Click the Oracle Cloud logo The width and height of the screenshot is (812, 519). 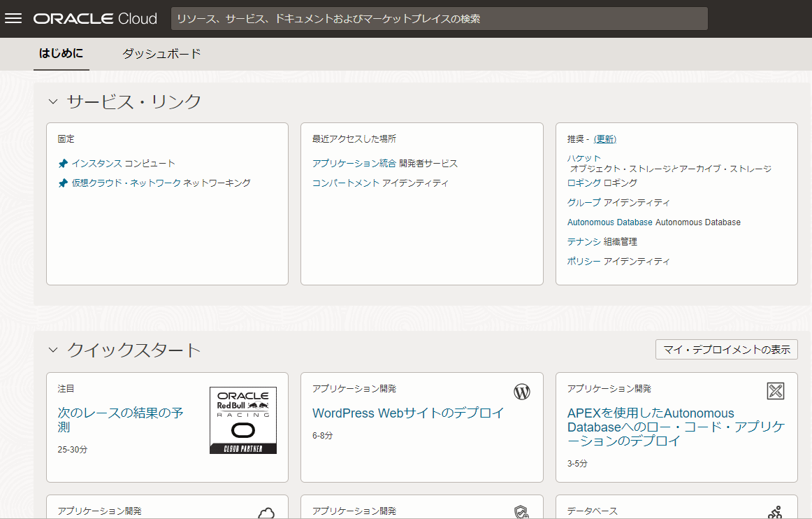click(95, 19)
